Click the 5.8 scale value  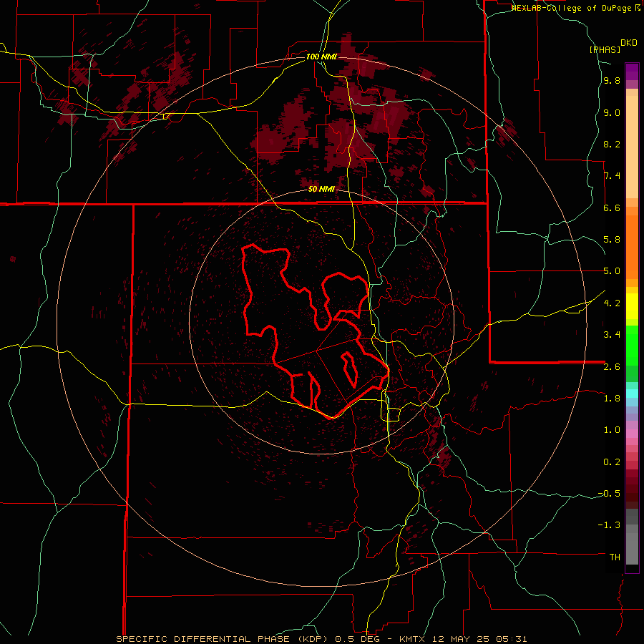point(612,240)
